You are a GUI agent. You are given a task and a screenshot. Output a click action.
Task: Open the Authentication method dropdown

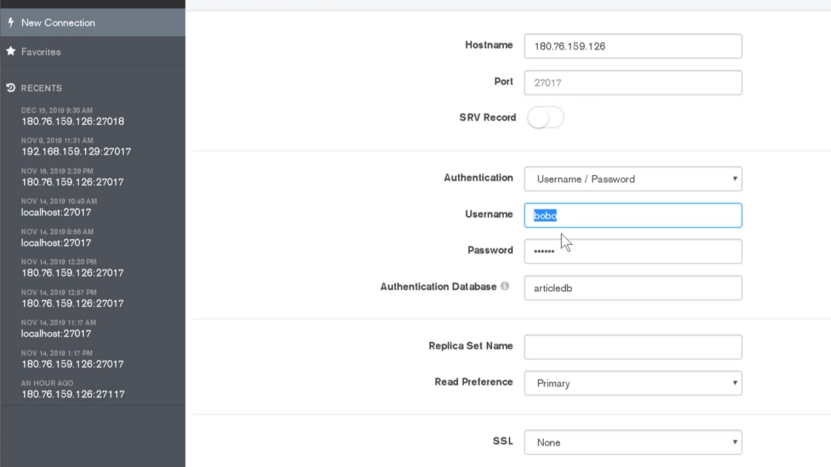point(633,179)
